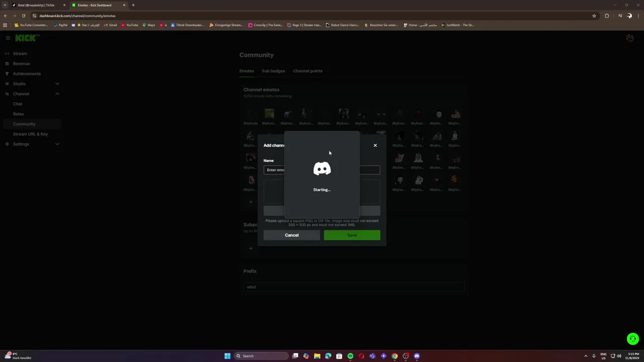Open the Maps bookmark
644x362 pixels.
(148, 25)
